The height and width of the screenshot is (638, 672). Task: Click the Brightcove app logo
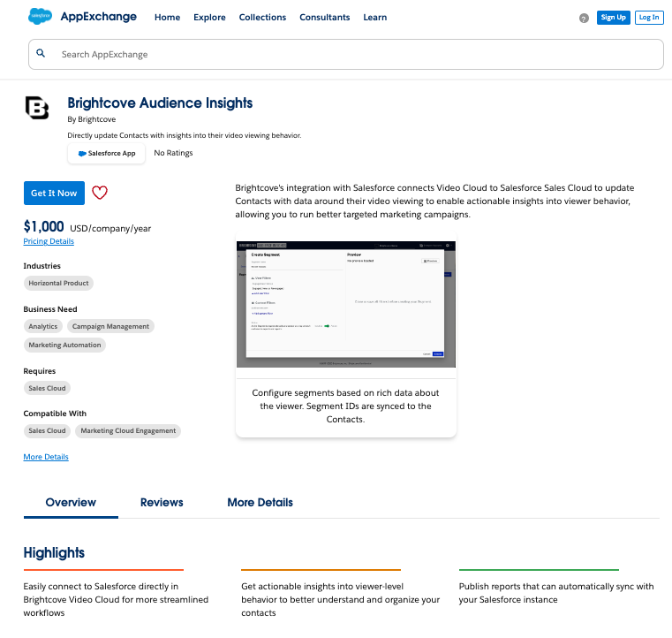(x=38, y=109)
